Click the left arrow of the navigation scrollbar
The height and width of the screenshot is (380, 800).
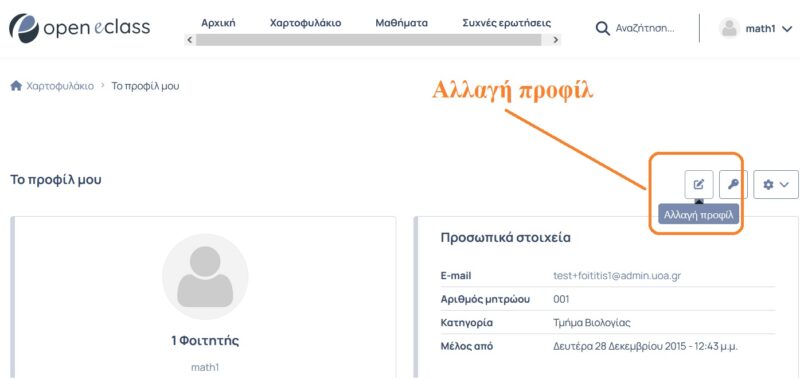(x=190, y=40)
